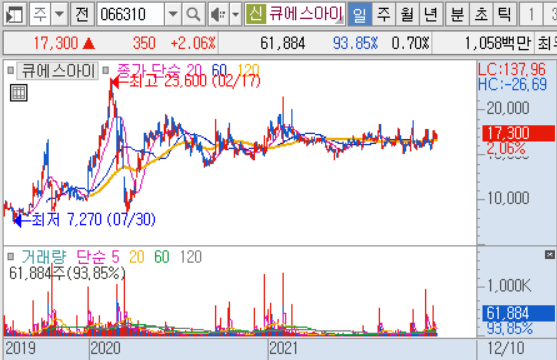
Task: Click the grid table icon under legend
Action: pyautogui.click(x=18, y=93)
